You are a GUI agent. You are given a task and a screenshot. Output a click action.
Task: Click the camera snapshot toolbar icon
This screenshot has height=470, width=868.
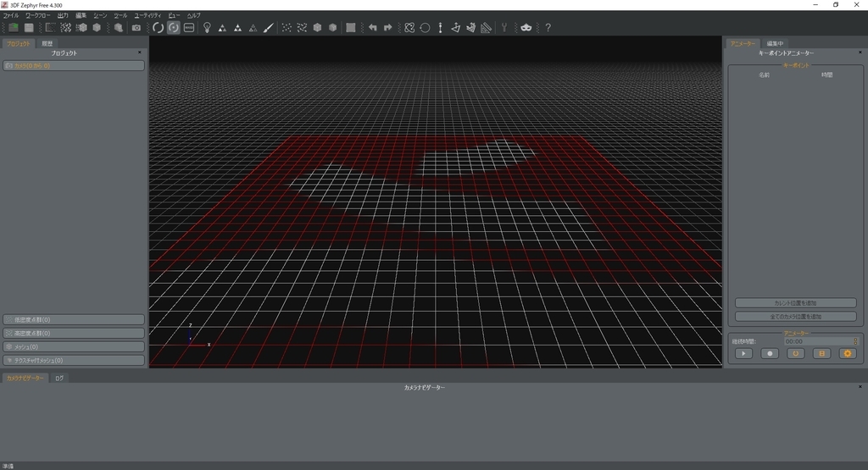136,28
